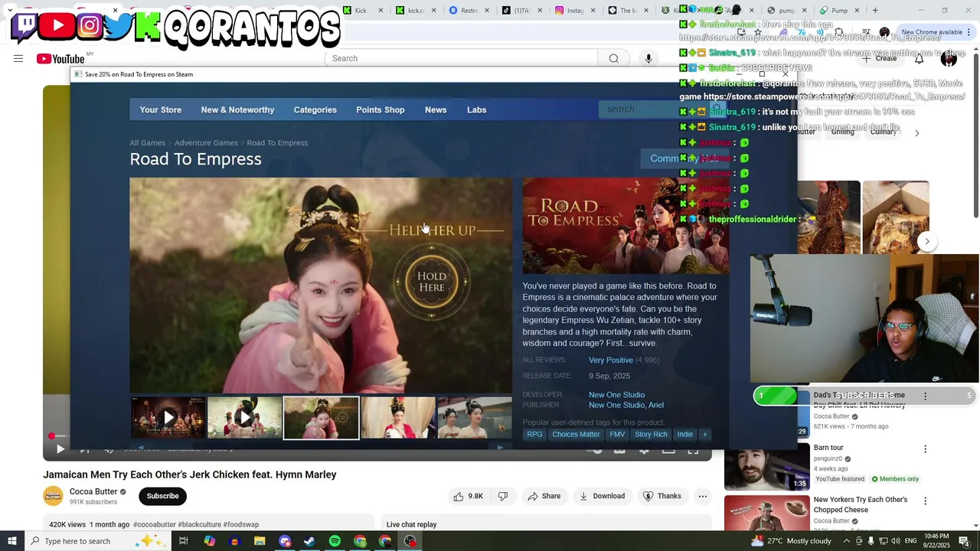Click All Games breadcrumb

[x=147, y=142]
